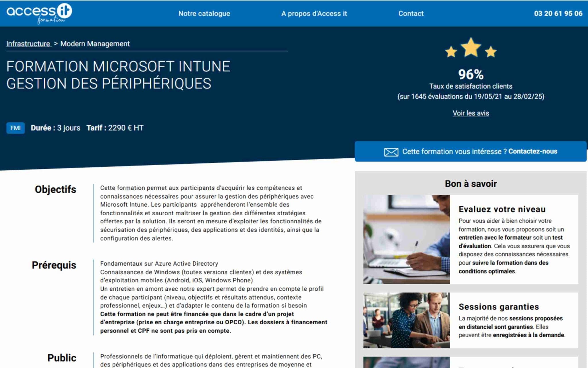588x368 pixels.
Task: Select the FMI course code badge
Action: [16, 128]
